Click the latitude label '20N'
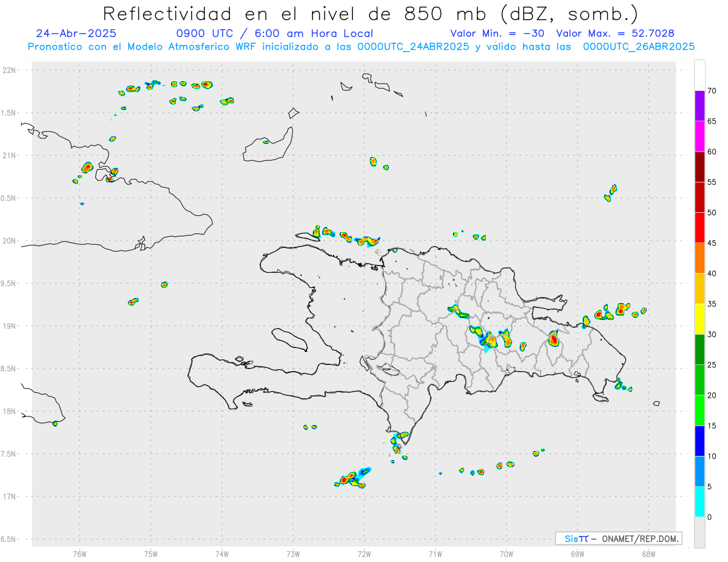 click(x=10, y=241)
